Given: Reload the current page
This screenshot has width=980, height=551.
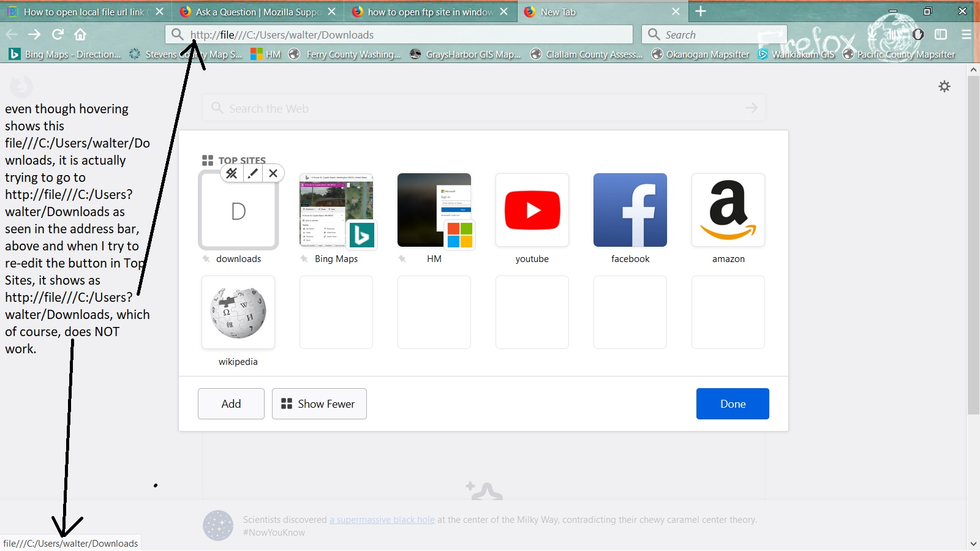Looking at the screenshot, I should [x=58, y=34].
